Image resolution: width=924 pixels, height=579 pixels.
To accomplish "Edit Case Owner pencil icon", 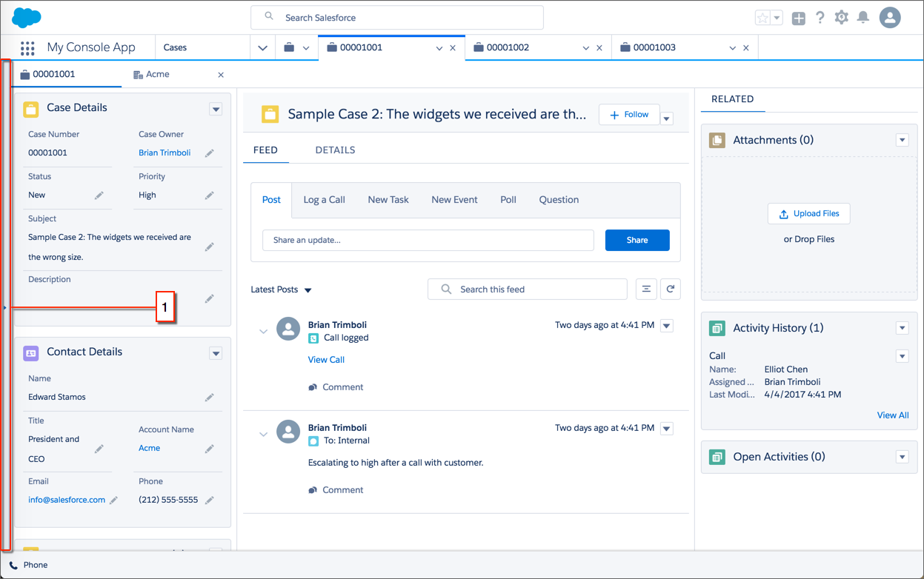I will (x=210, y=153).
